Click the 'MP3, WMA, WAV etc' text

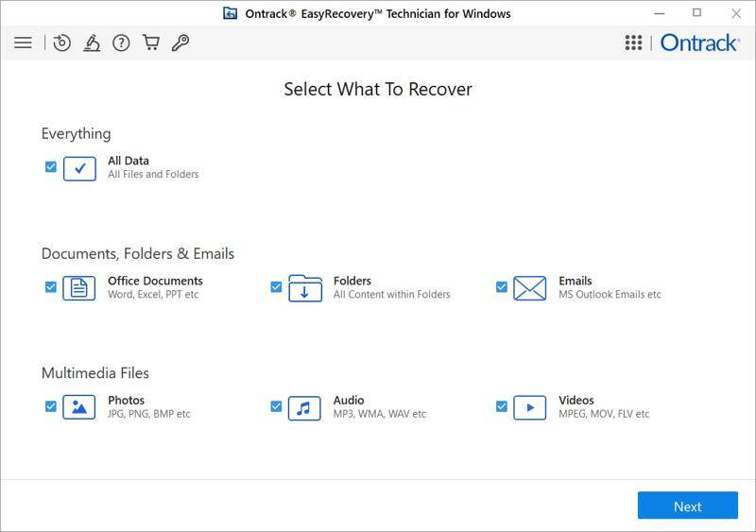[x=380, y=414]
